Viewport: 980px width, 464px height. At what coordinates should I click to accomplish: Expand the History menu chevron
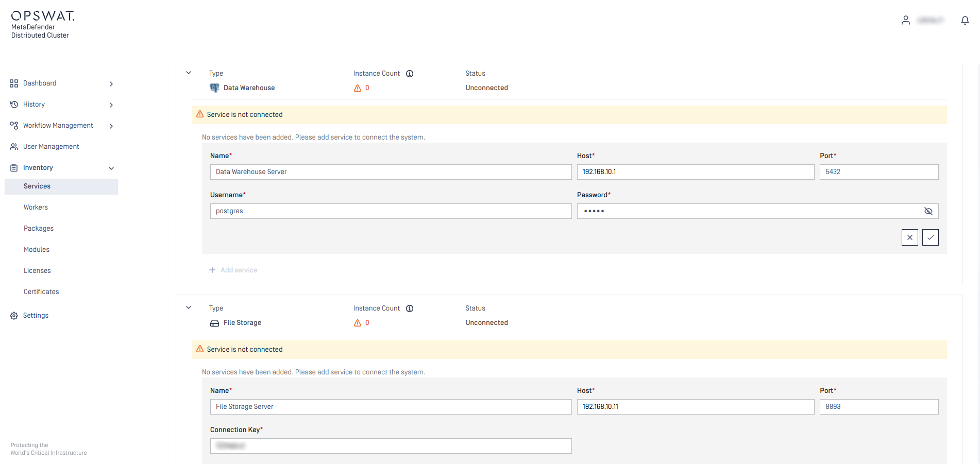click(x=111, y=105)
